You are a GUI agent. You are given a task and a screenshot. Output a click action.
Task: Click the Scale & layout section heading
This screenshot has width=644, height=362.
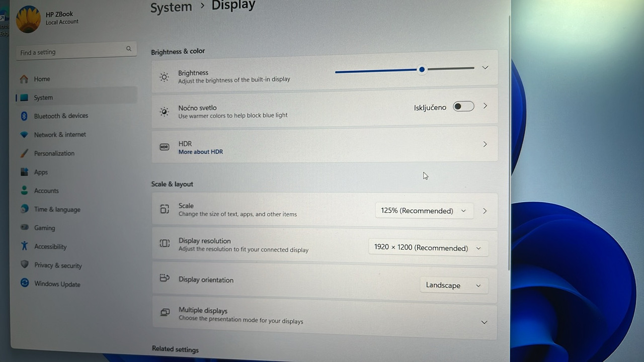[x=172, y=184]
